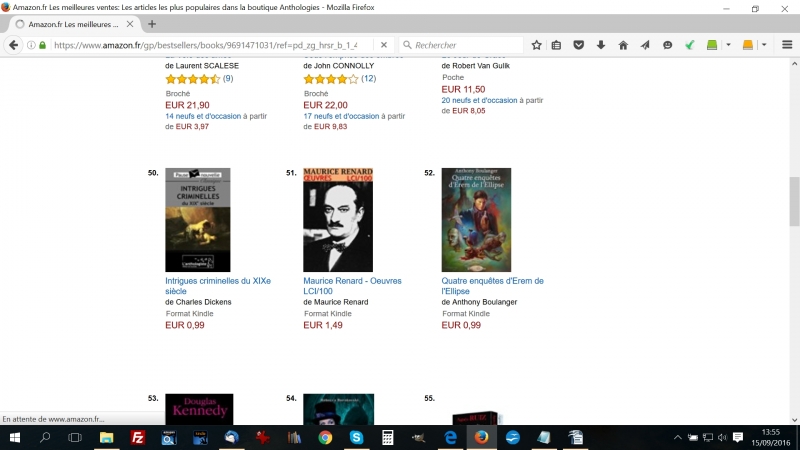Open the Pocket save icon
The image size is (800, 450).
pos(578,45)
